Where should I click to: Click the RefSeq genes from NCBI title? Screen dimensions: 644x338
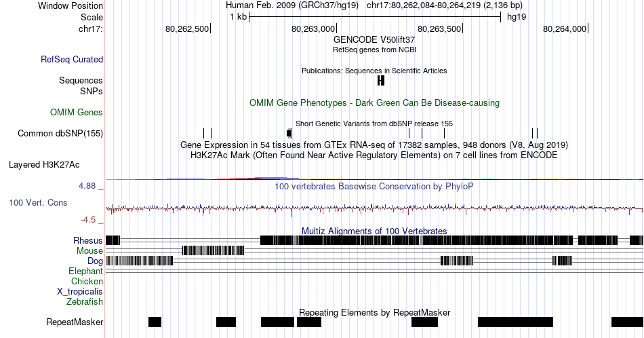point(374,50)
